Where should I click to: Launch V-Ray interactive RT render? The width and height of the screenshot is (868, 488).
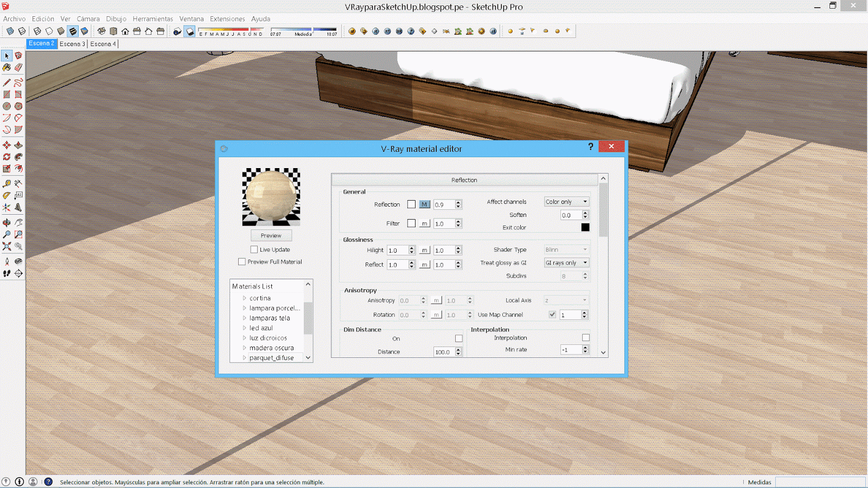coord(387,31)
